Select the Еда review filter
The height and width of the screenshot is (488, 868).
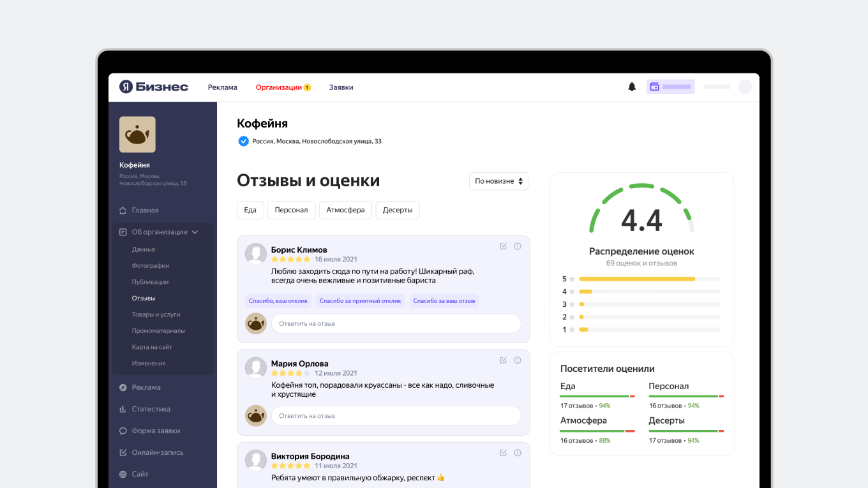click(250, 210)
